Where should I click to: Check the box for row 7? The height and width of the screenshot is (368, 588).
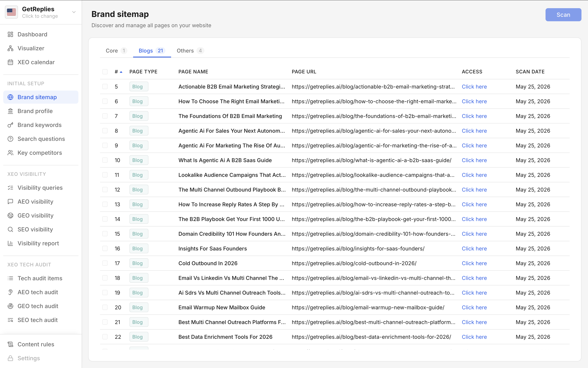pyautogui.click(x=105, y=116)
